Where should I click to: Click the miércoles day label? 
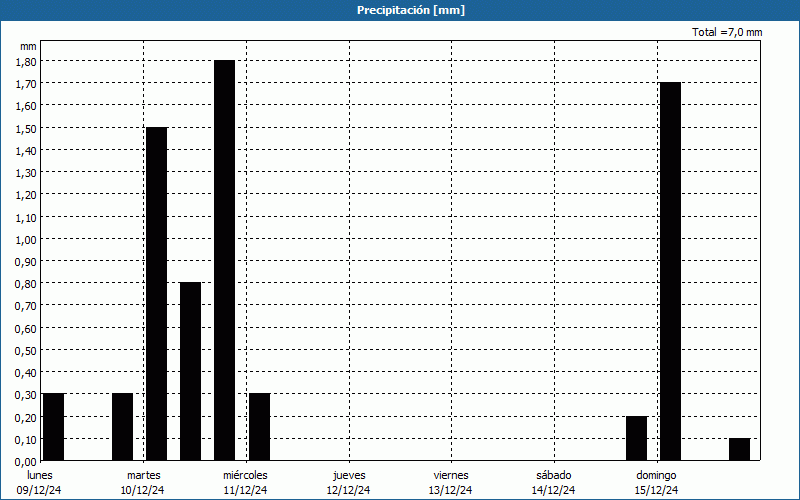[x=245, y=475]
